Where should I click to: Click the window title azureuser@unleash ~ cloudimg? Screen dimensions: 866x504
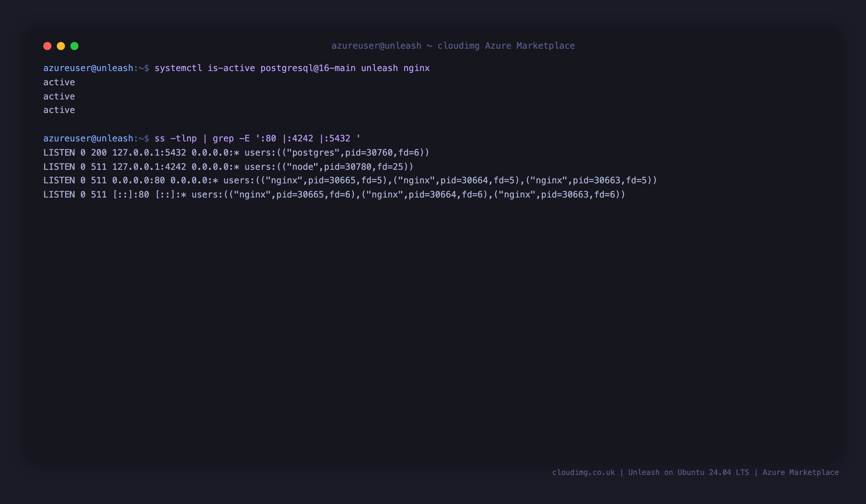point(453,46)
